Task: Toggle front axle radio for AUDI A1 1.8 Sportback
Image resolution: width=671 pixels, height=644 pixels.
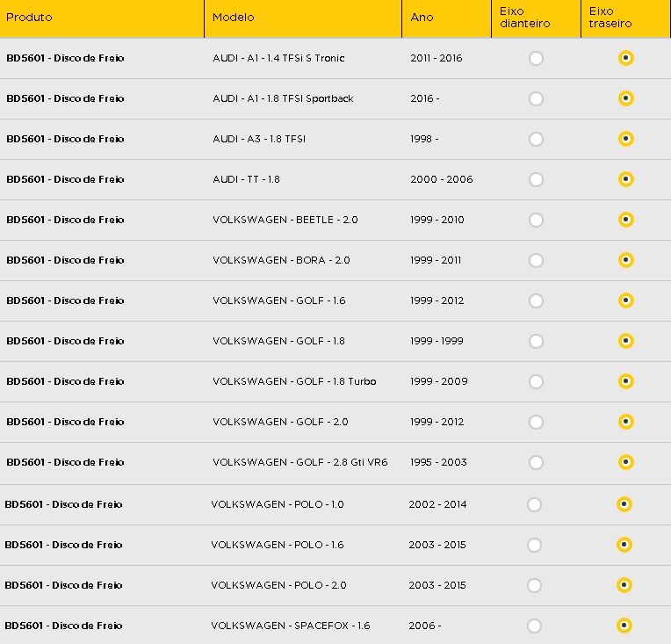Action: (x=536, y=99)
